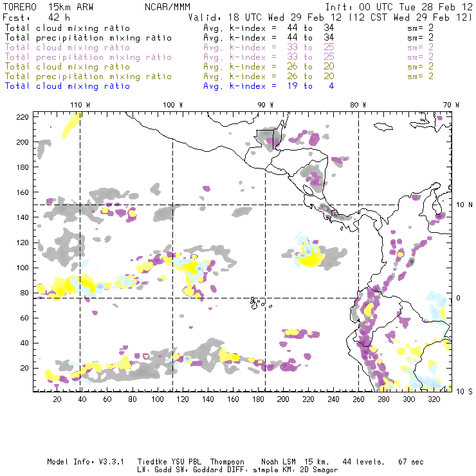Click purple "Total precipitation mixing ratio" legend line
This screenshot has width=476, height=476.
click(88, 57)
